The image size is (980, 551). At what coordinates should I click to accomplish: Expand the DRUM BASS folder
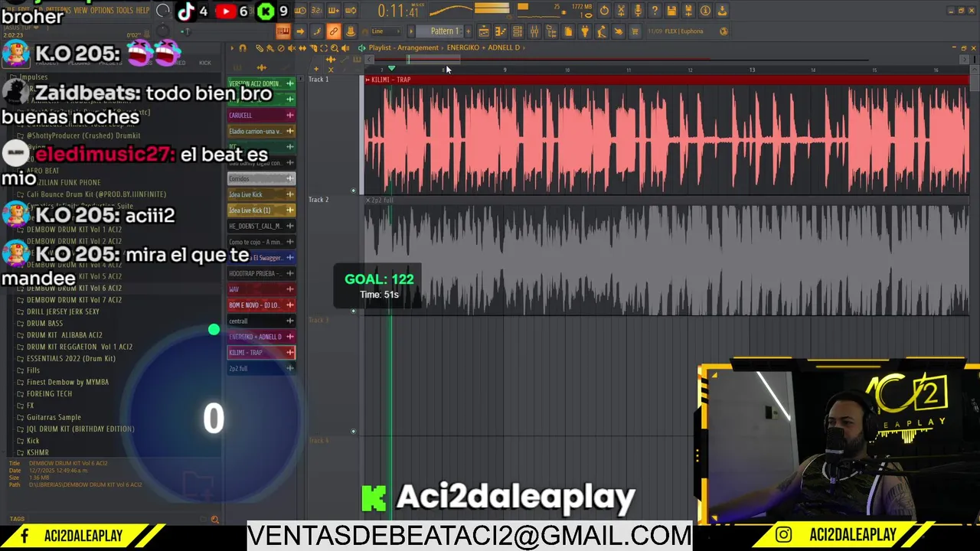coord(44,323)
